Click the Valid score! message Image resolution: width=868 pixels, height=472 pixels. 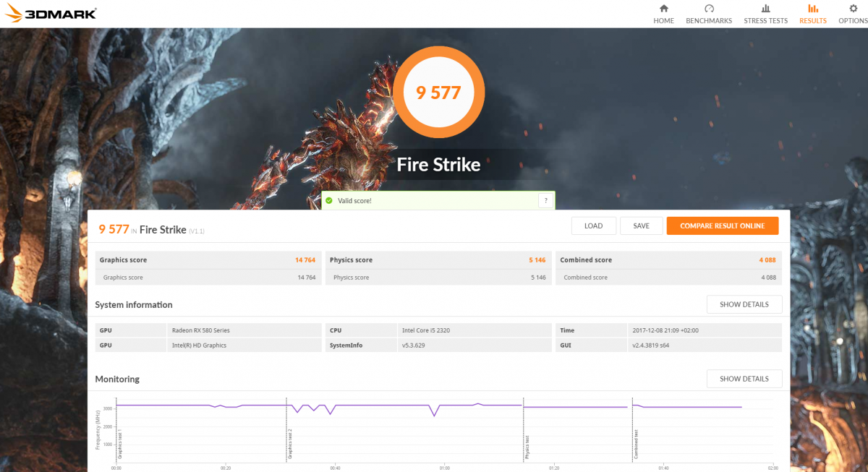click(354, 201)
